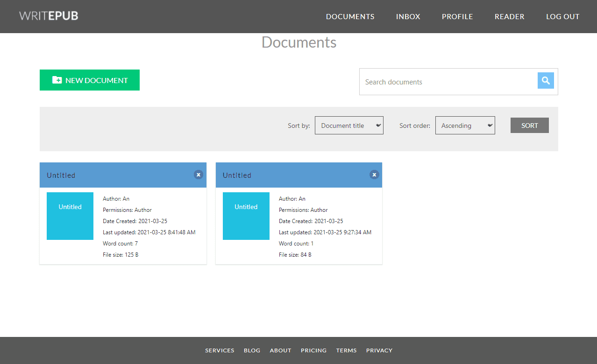Screen dimensions: 597x364
Task: Go to the Documents nav item
Action: point(350,16)
